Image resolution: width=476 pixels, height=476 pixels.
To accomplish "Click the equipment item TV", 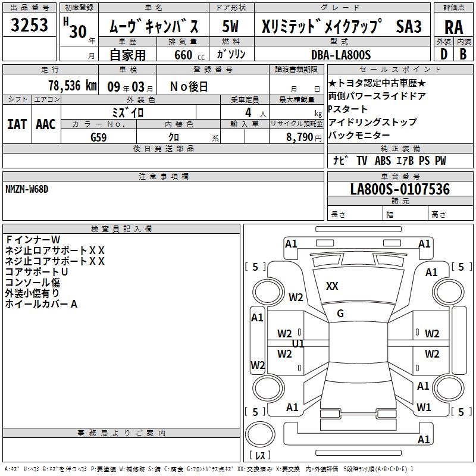I will tap(362, 160).
